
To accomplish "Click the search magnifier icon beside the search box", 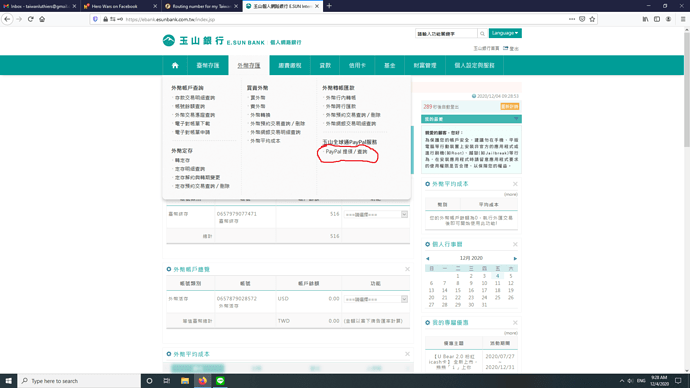I will click(482, 33).
